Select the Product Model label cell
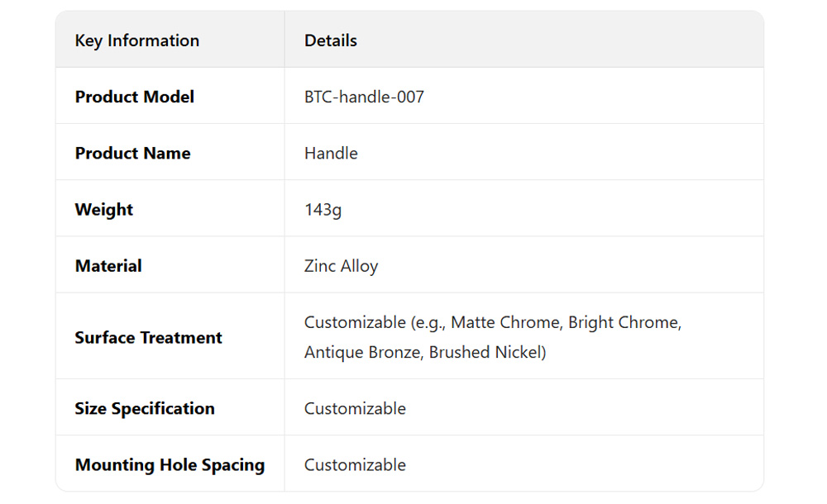 pyautogui.click(x=135, y=97)
